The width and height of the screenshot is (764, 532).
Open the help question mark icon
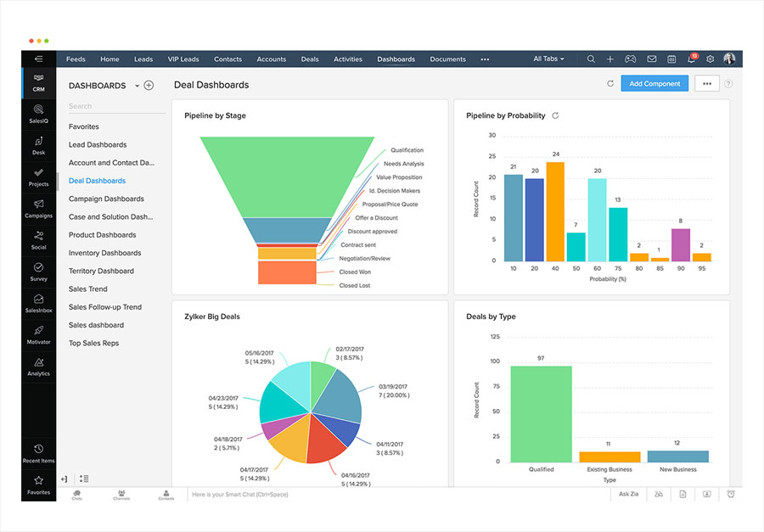(728, 84)
